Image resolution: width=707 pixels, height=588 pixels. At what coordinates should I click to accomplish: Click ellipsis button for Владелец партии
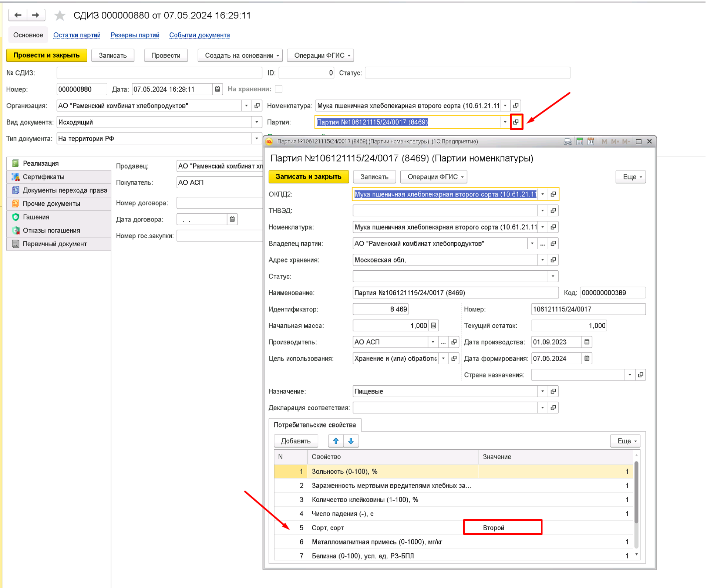point(542,243)
